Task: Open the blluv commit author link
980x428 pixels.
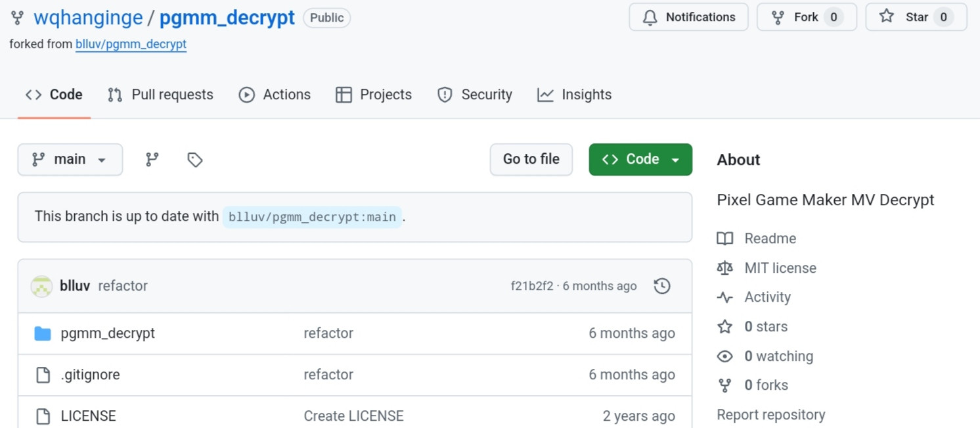Action: point(75,286)
